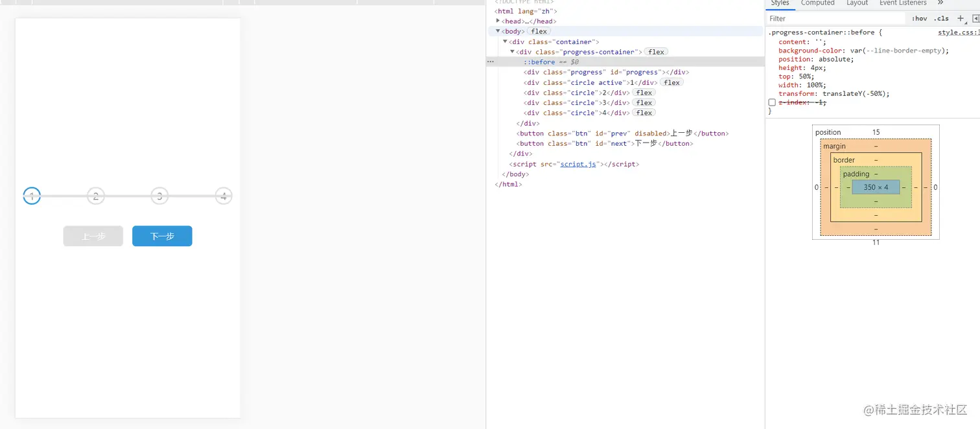This screenshot has height=429, width=980.
Task: Click the position bottom value 11
Action: click(x=876, y=242)
